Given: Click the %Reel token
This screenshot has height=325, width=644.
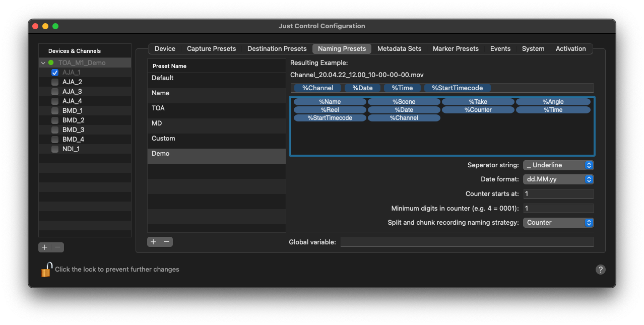Looking at the screenshot, I should [x=330, y=110].
